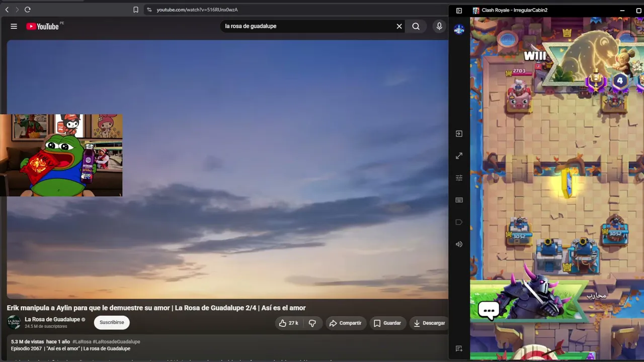Viewport: 644px width, 362px height.
Task: Open the La Rosa de Guadalupe channel name
Action: [52, 319]
